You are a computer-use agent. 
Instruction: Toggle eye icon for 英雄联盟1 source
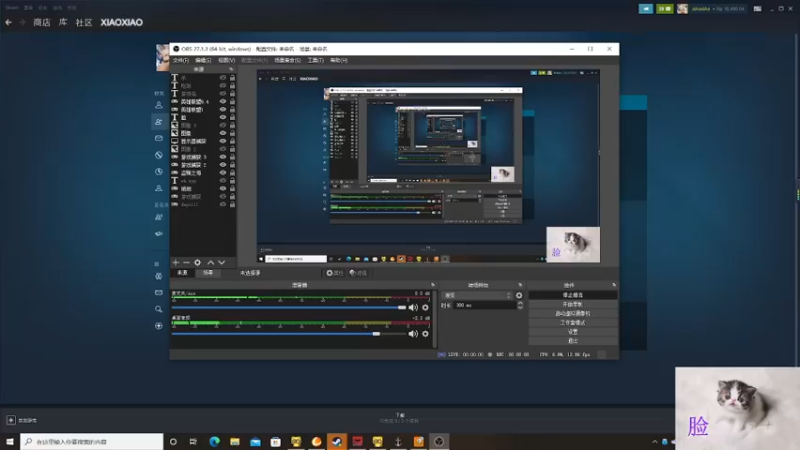222,110
